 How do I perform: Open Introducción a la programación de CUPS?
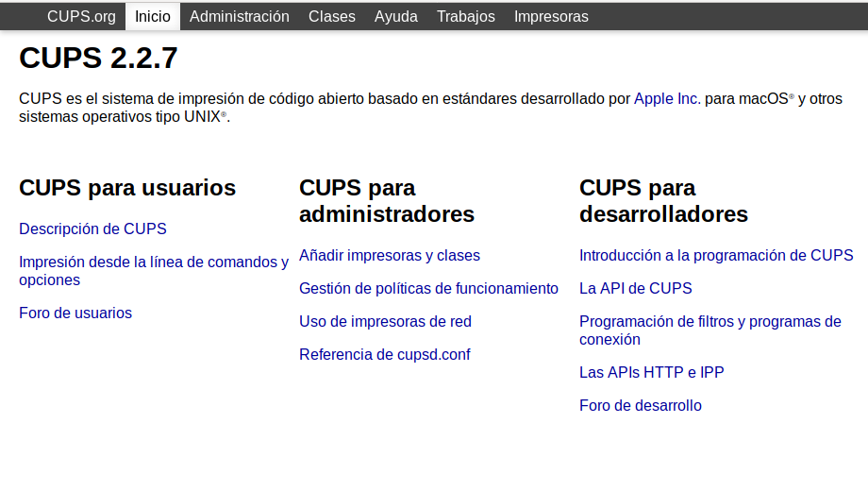[x=716, y=256]
